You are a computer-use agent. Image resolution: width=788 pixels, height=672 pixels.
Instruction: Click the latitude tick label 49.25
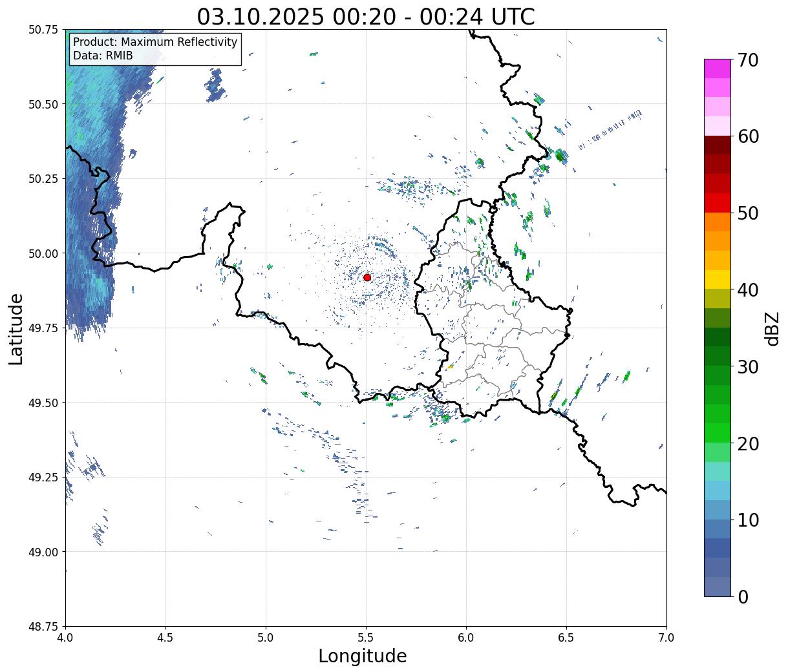pyautogui.click(x=43, y=478)
